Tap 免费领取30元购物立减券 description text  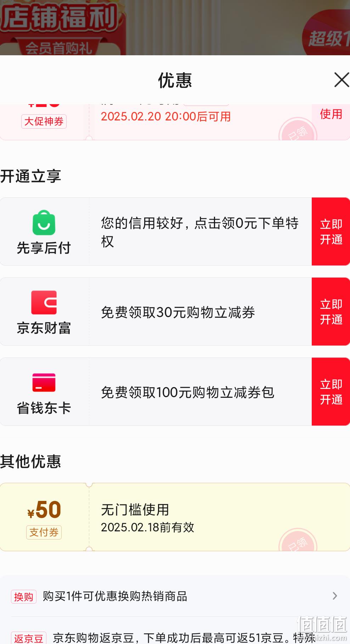pos(178,312)
